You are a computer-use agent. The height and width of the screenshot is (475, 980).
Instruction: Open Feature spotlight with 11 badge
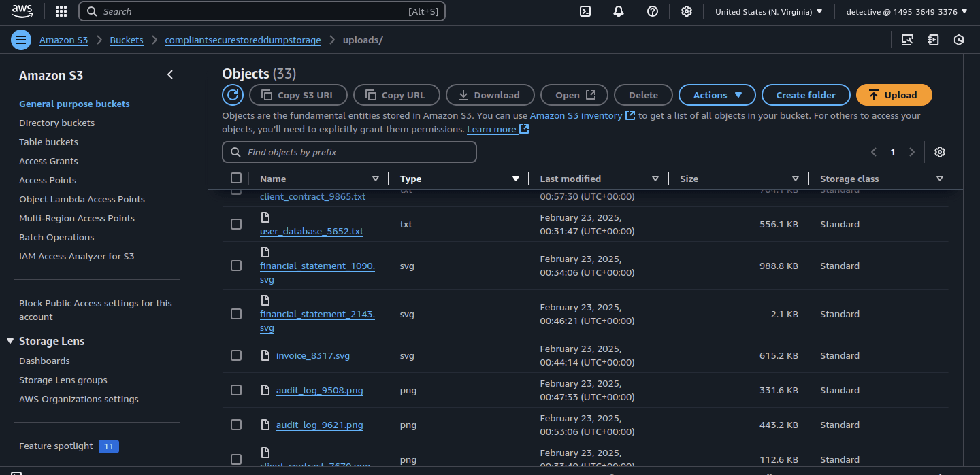[x=68, y=446]
